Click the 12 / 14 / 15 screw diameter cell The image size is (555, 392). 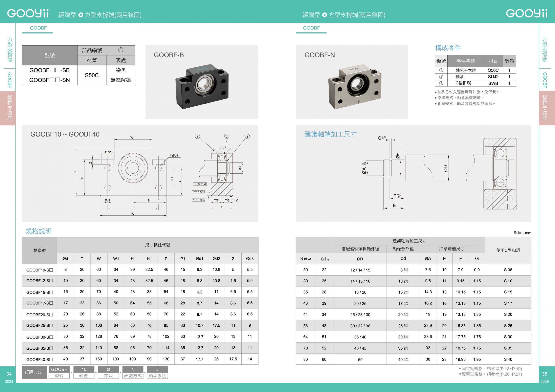[360, 270]
